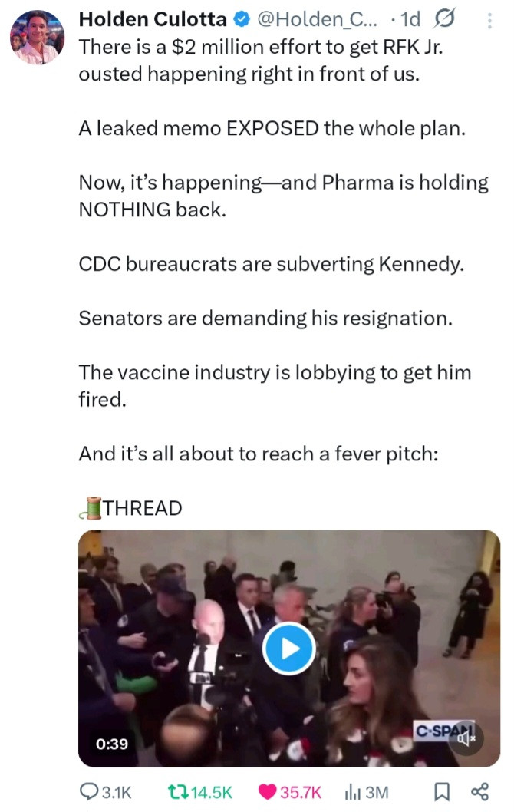Open the 14.5K repost count
Viewport: 514px width, 812px height.
point(213,792)
